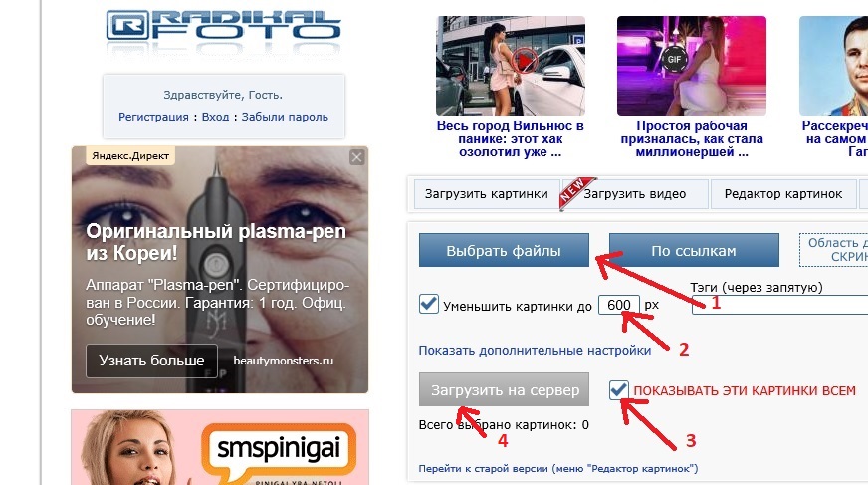Focus the image size field showing 600
Screen dimensions: 868x485
pos(619,305)
